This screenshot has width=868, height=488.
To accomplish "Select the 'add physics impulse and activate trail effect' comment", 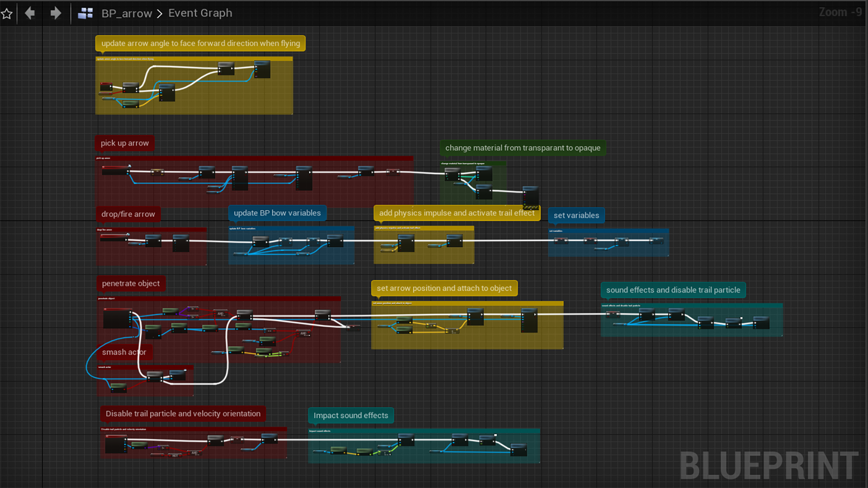I will 457,213.
